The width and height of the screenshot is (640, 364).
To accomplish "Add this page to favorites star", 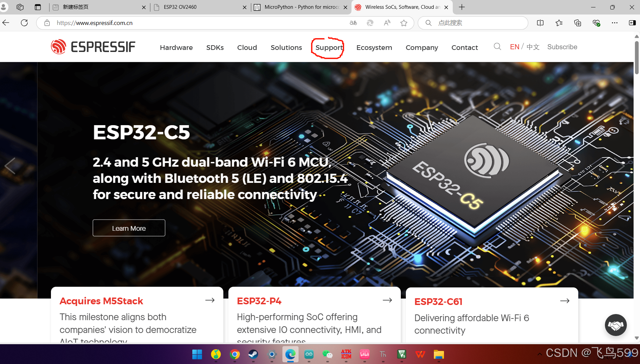I will pyautogui.click(x=404, y=23).
